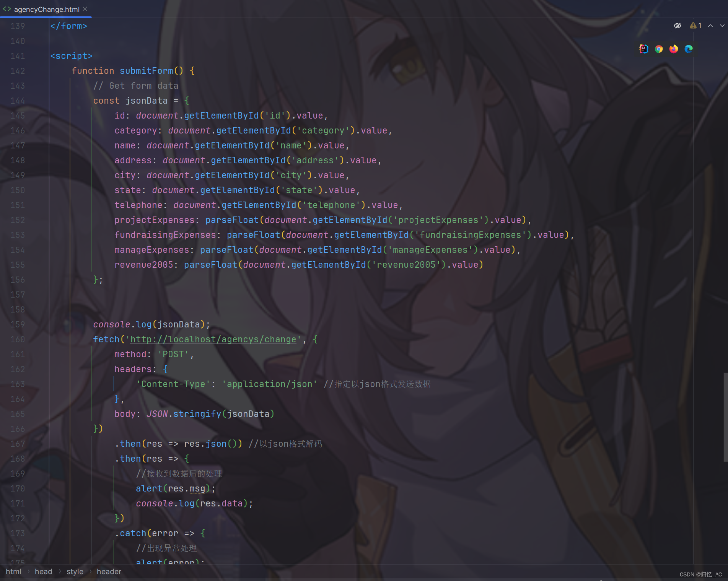Click 'manageExpenses' property key

[x=152, y=250]
